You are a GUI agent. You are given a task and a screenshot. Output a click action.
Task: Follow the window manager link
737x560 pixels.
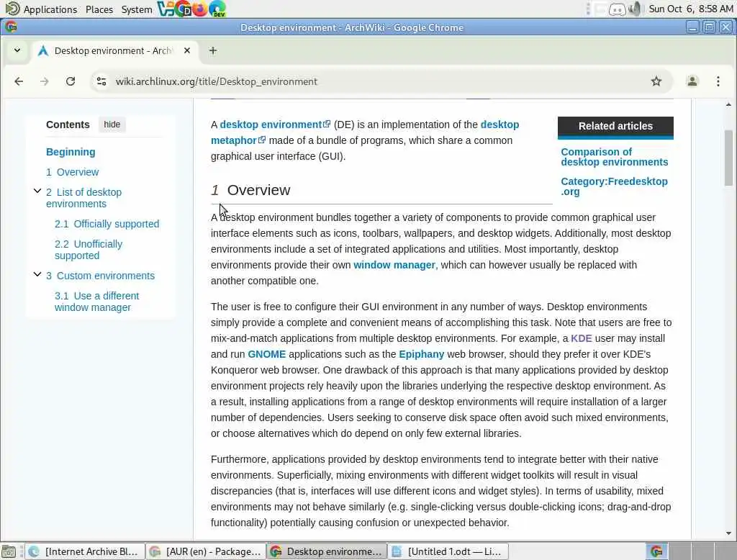coord(394,265)
